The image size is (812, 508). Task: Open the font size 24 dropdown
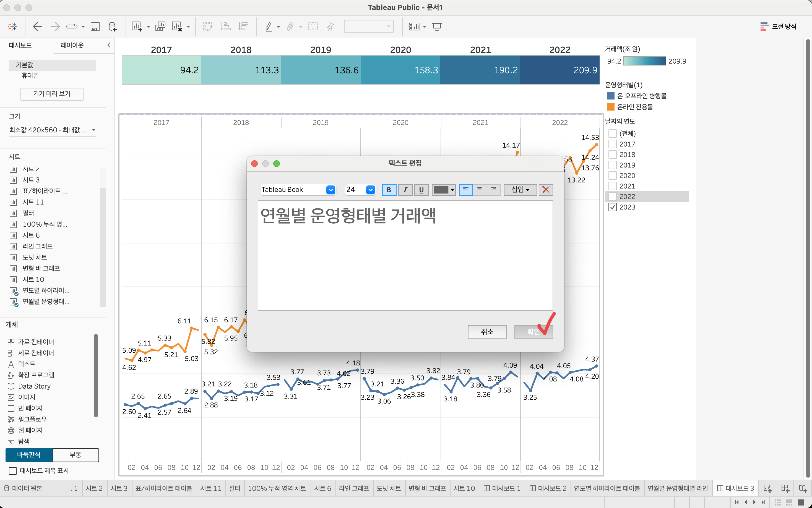[x=370, y=190]
